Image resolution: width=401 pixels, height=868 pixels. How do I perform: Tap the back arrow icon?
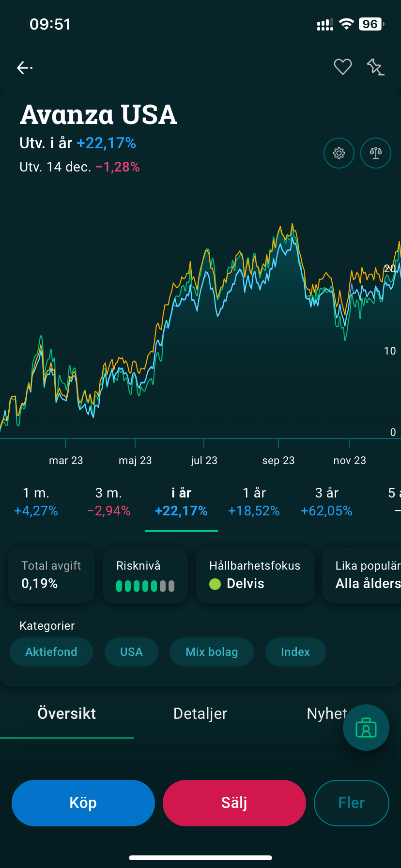point(24,68)
